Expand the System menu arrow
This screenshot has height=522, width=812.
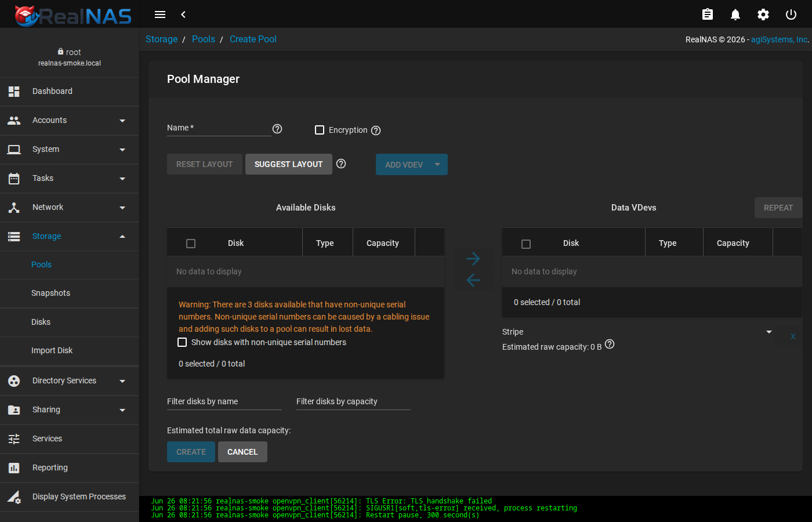pos(122,150)
